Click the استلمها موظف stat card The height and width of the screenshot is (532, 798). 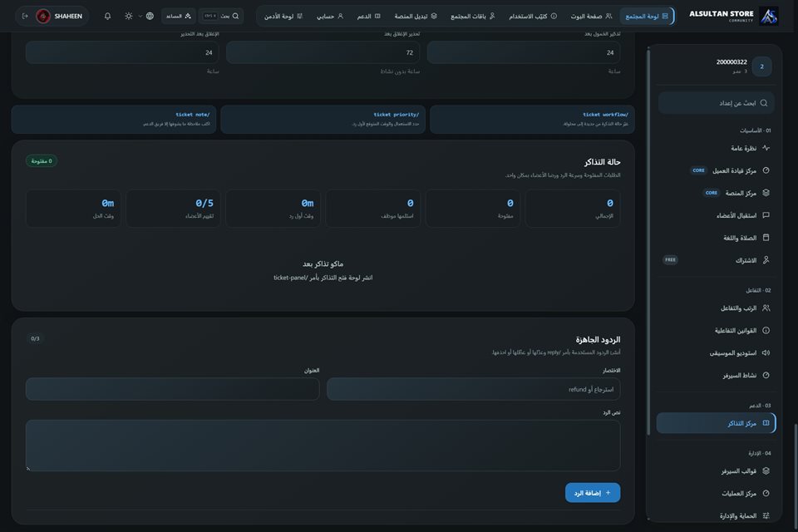click(373, 209)
